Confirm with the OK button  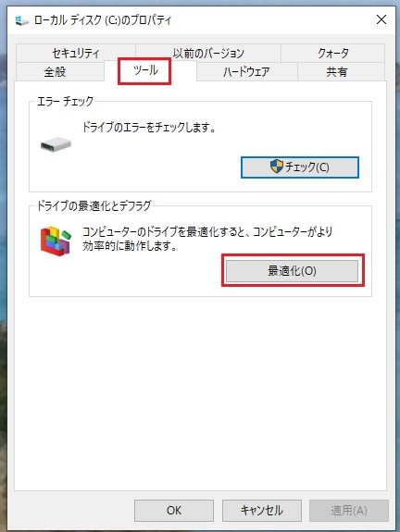click(x=174, y=511)
